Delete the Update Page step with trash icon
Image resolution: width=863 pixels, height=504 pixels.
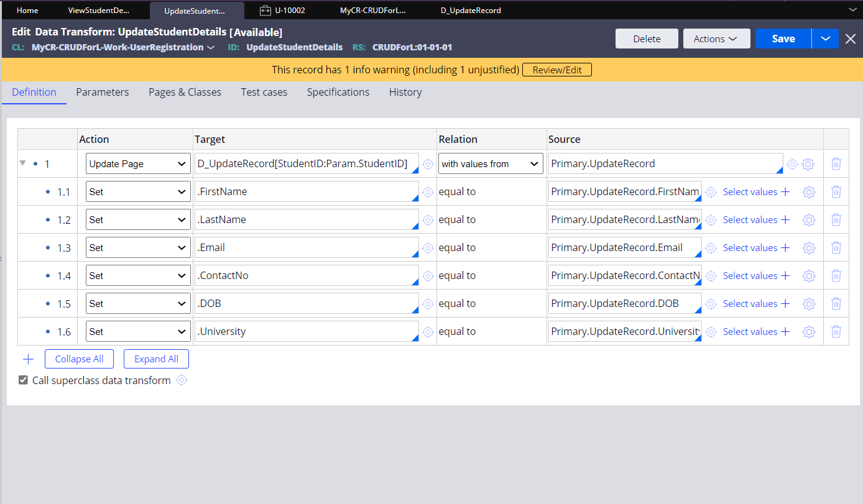(836, 163)
